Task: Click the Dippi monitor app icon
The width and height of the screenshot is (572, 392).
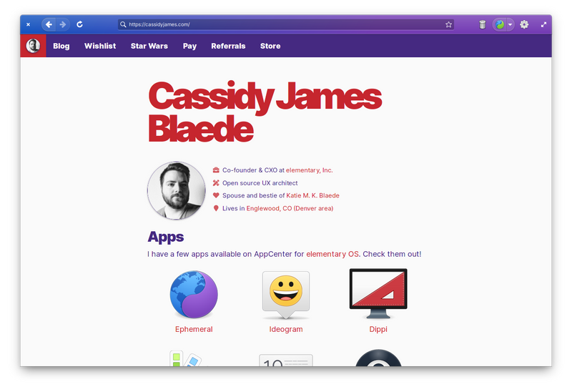Action: (378, 294)
